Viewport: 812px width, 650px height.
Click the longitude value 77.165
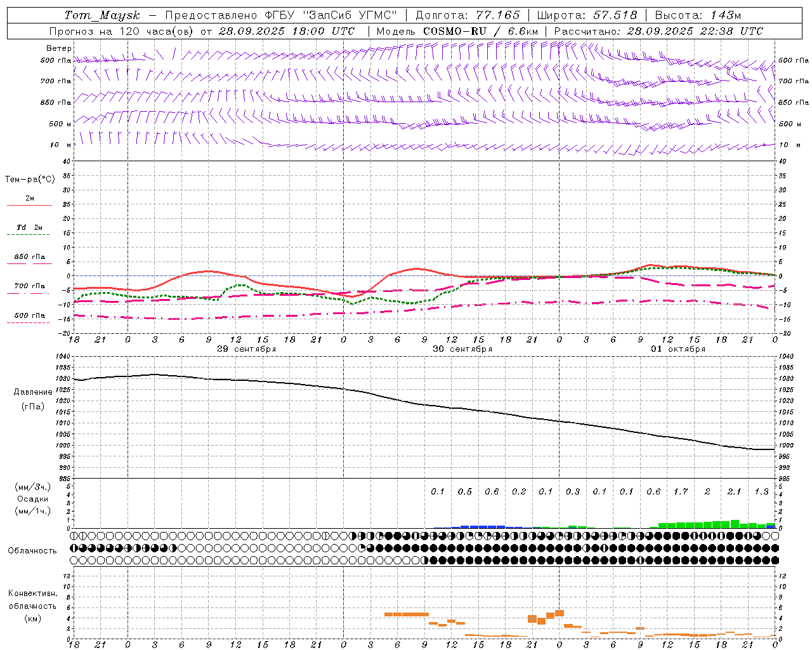tap(498, 15)
